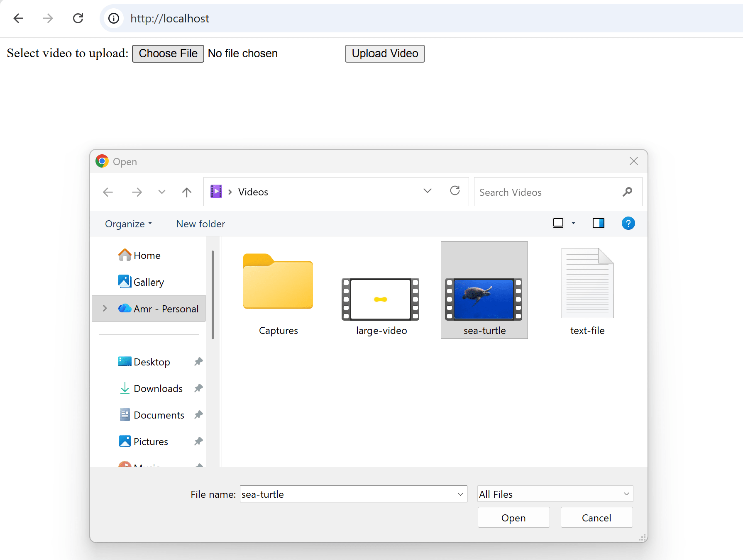
Task: Click the Upload Video button
Action: point(384,54)
